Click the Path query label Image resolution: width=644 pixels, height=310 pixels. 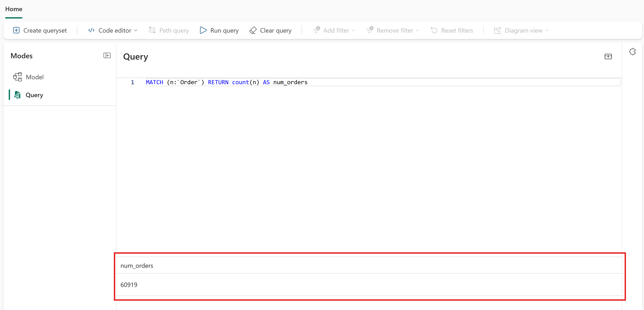[x=174, y=30]
